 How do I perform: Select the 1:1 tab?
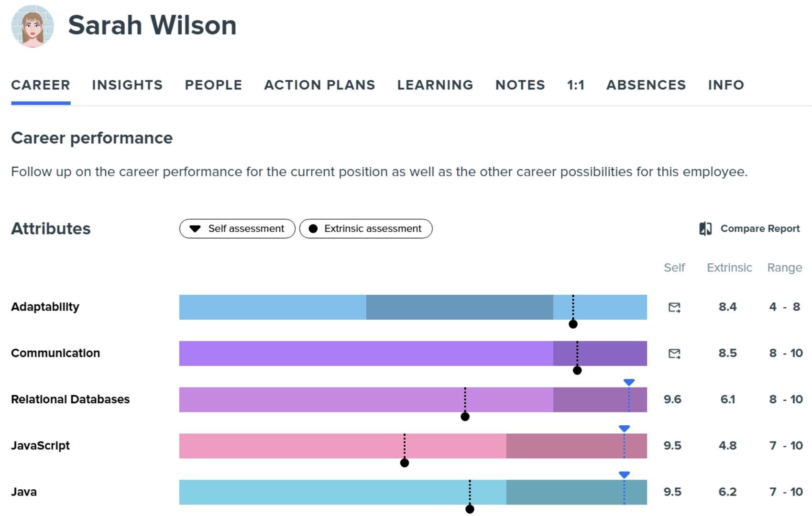click(576, 85)
